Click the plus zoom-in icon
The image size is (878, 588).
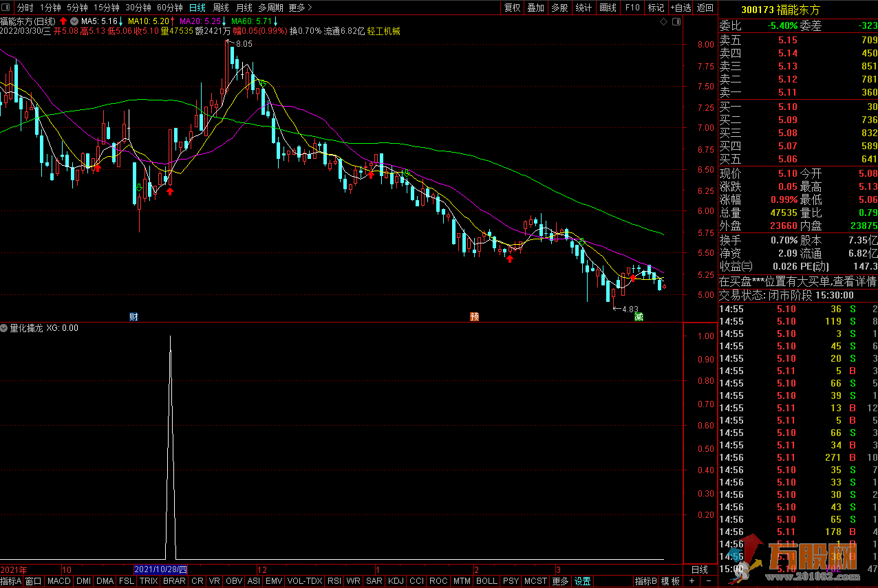click(692, 581)
